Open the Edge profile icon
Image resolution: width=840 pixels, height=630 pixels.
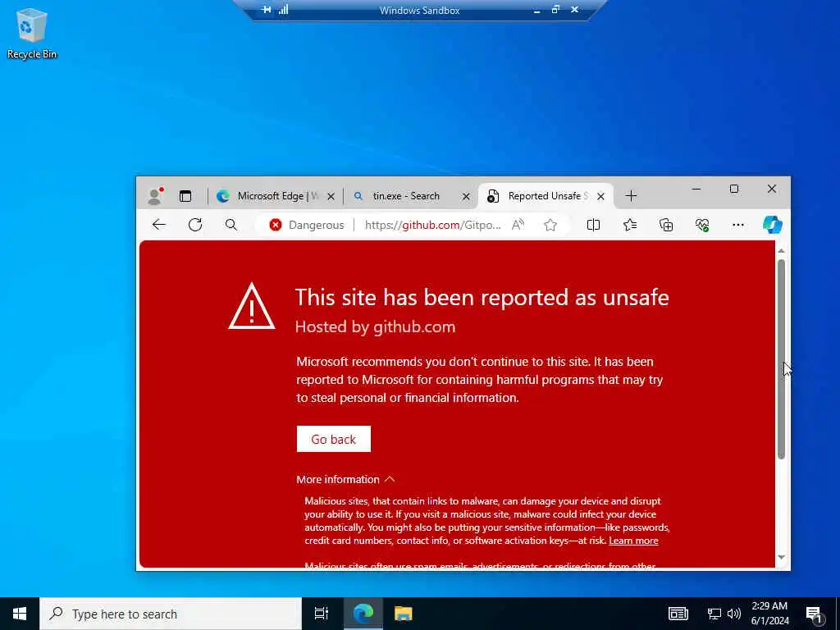click(x=155, y=196)
